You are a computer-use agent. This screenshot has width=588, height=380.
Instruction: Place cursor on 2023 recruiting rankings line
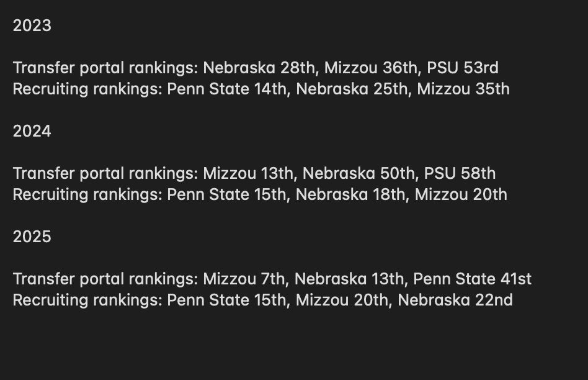pyautogui.click(x=261, y=89)
